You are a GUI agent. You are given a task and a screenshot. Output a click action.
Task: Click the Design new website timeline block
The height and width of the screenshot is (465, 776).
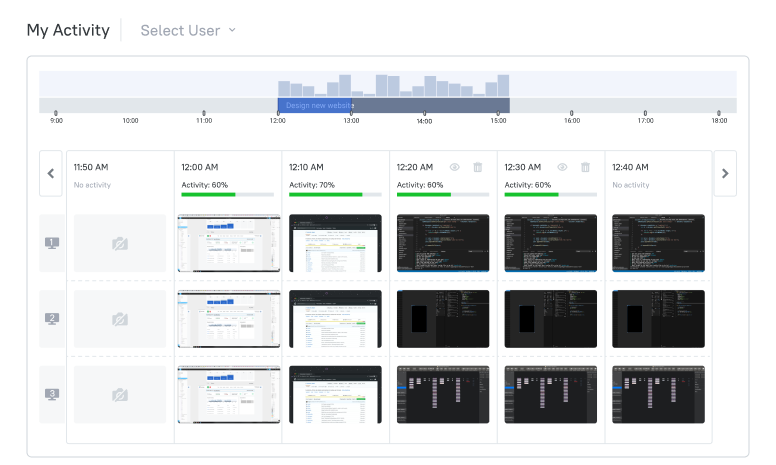pyautogui.click(x=315, y=105)
